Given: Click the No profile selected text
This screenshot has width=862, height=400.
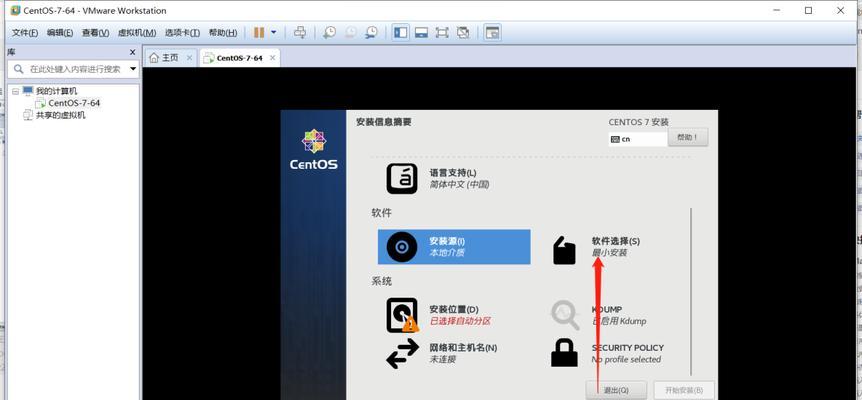Looking at the screenshot, I should pyautogui.click(x=626, y=359).
